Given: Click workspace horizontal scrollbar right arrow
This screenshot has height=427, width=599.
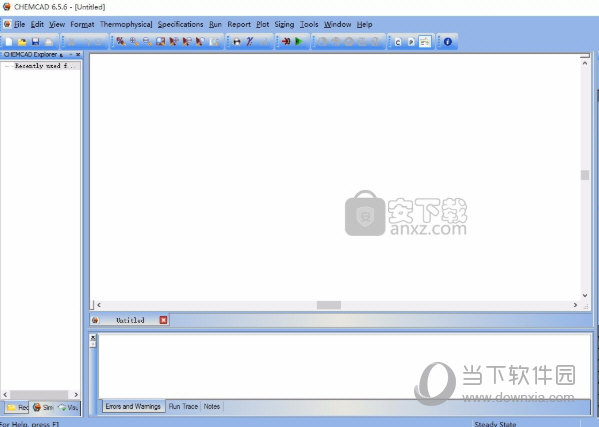Looking at the screenshot, I should [x=575, y=305].
